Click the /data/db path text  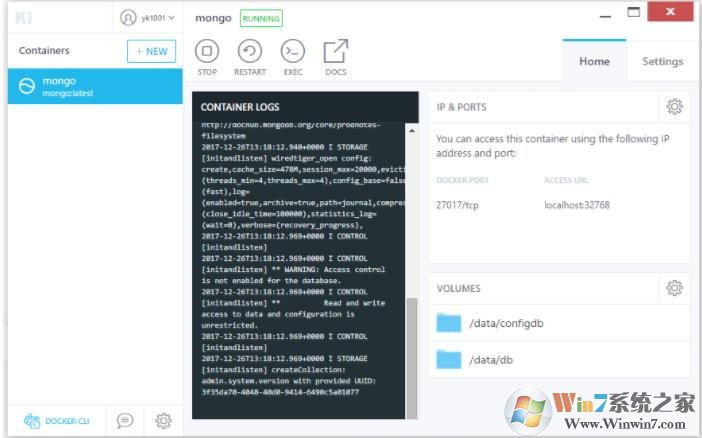[x=491, y=360]
